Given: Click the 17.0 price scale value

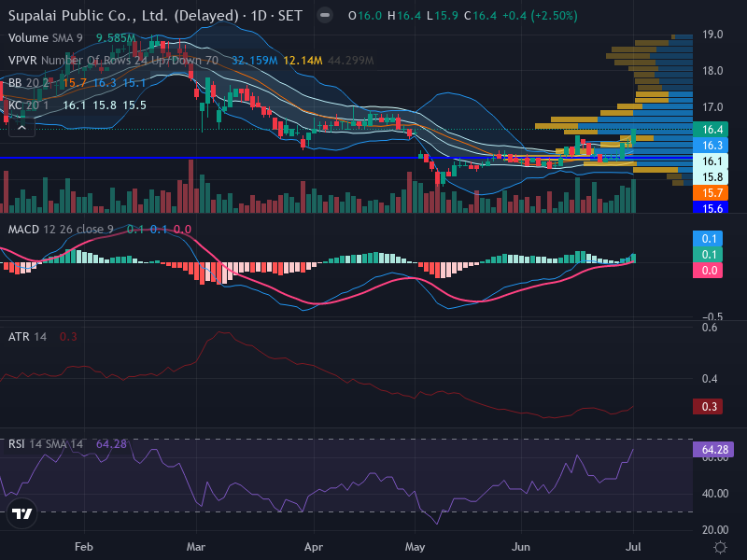Looking at the screenshot, I should [x=712, y=107].
